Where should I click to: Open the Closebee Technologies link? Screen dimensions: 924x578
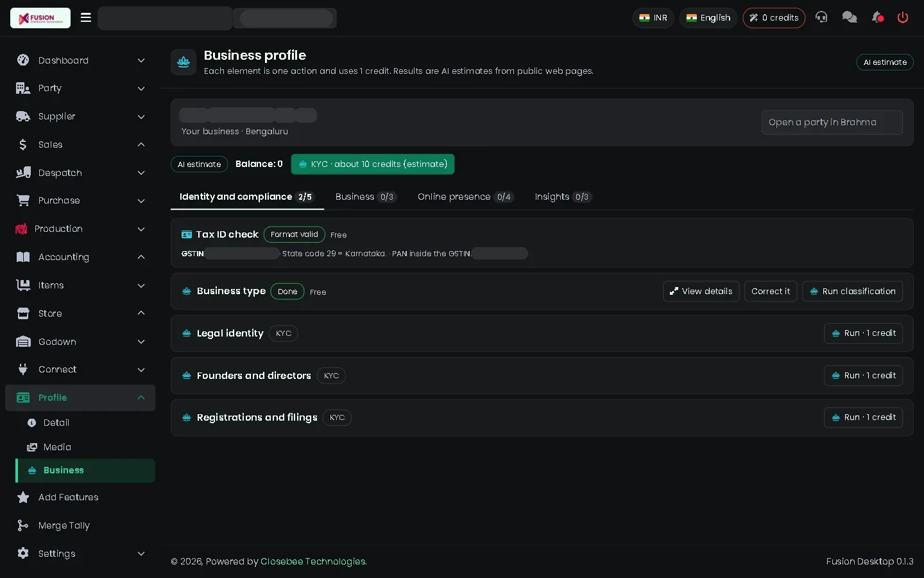point(313,561)
